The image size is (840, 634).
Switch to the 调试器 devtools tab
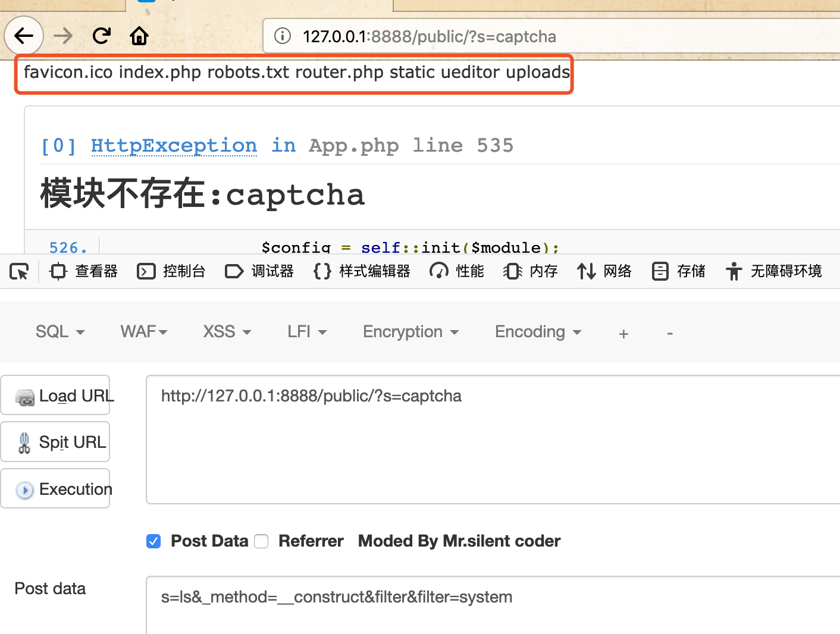point(259,272)
